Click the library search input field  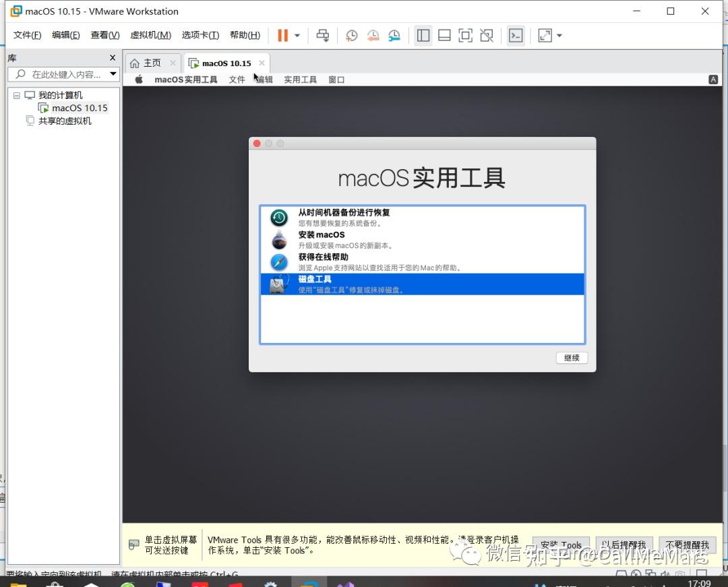click(63, 74)
